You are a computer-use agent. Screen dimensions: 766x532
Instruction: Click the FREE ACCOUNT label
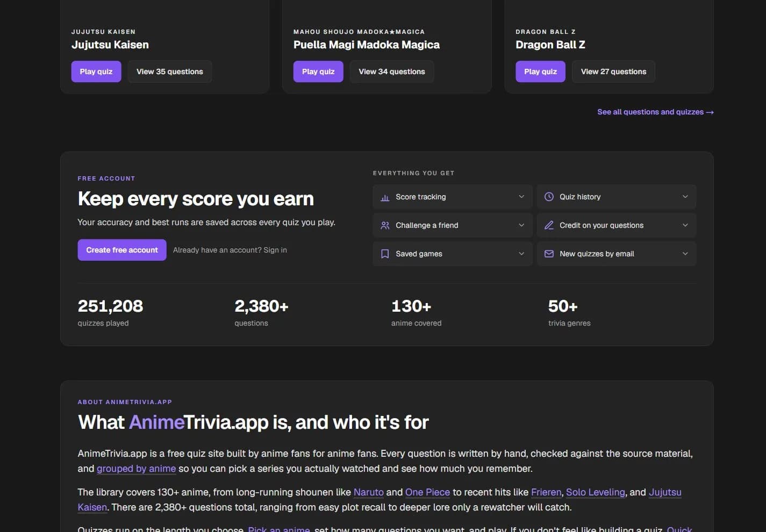click(106, 178)
